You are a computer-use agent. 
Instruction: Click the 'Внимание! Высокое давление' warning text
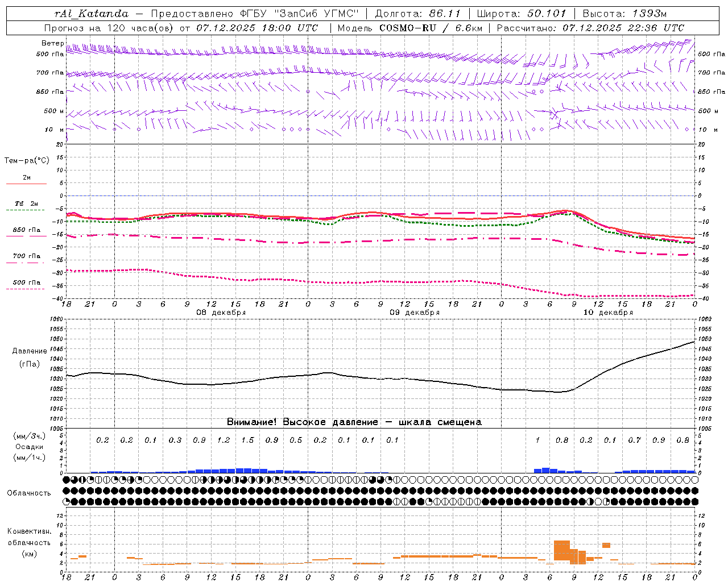point(302,422)
